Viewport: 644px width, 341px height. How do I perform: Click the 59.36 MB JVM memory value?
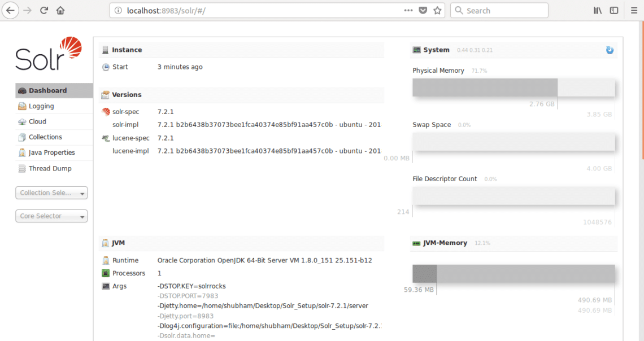[419, 290]
